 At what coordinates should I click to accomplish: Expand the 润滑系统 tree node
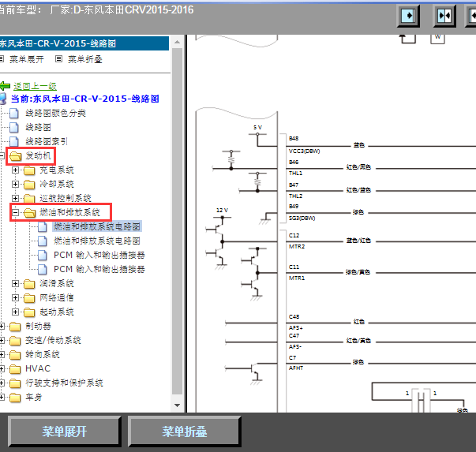[15, 283]
